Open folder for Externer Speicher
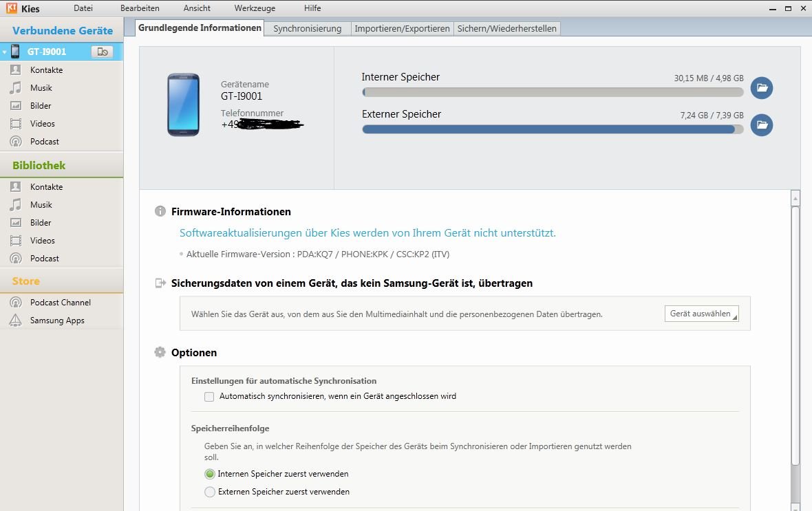Image resolution: width=812 pixels, height=511 pixels. (762, 124)
